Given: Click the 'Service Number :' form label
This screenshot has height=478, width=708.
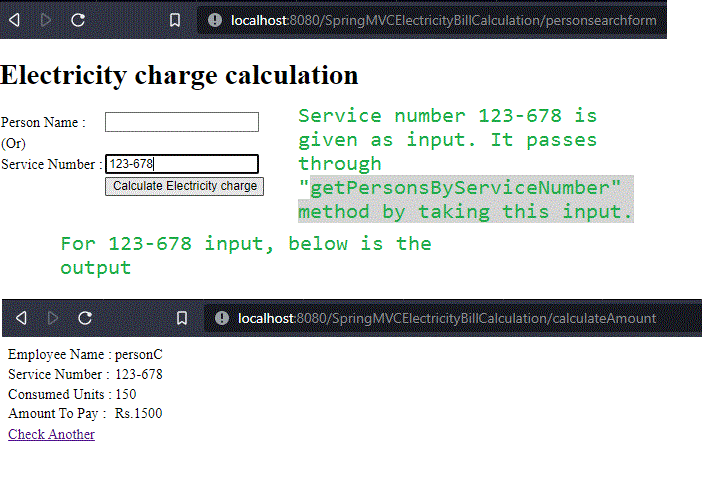Looking at the screenshot, I should coord(52,164).
